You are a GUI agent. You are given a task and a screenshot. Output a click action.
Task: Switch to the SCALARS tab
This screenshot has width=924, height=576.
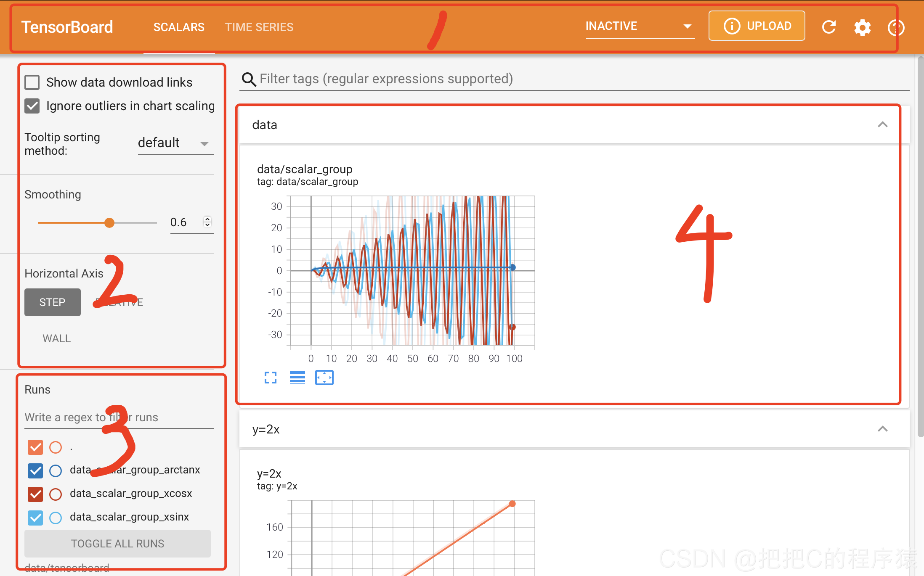(x=178, y=26)
